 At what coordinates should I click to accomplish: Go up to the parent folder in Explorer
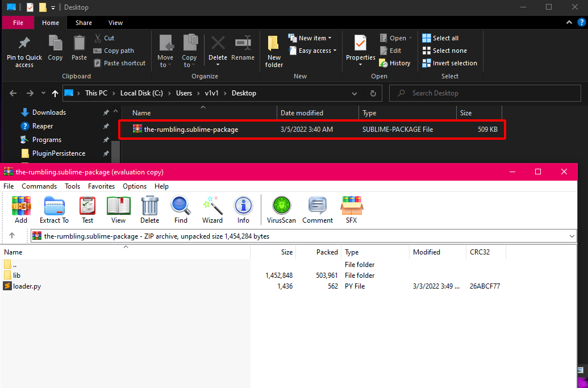click(55, 93)
